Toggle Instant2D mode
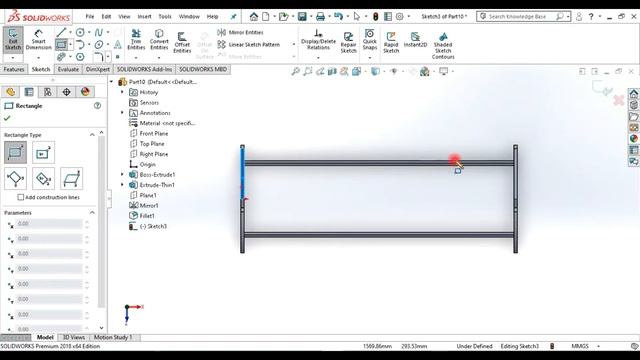The height and width of the screenshot is (360, 640). (415, 40)
